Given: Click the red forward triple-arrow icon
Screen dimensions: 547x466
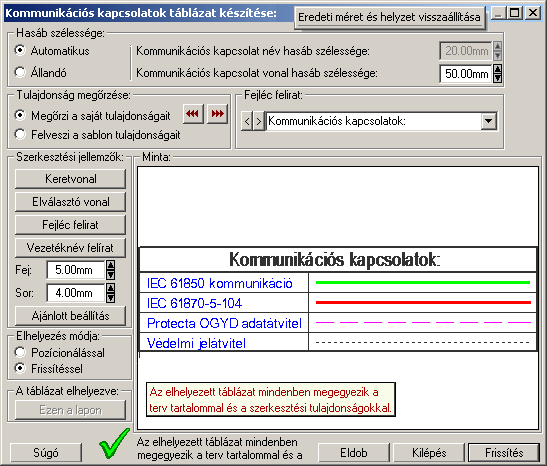Looking at the screenshot, I should pyautogui.click(x=217, y=114).
